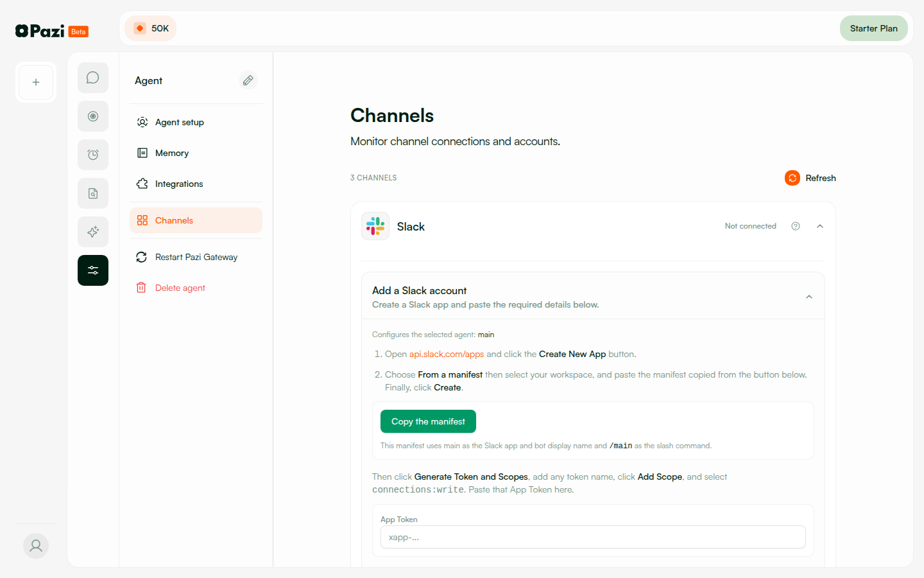Click the Copy the manifest button

[x=428, y=421]
